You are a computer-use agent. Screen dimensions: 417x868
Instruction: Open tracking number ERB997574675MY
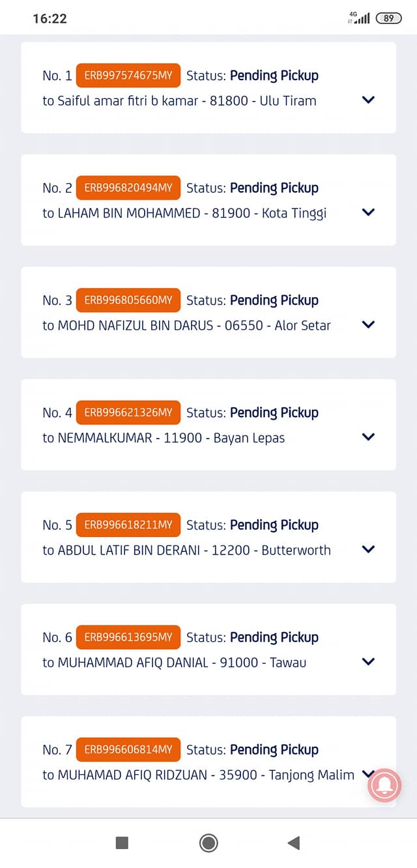coord(128,76)
